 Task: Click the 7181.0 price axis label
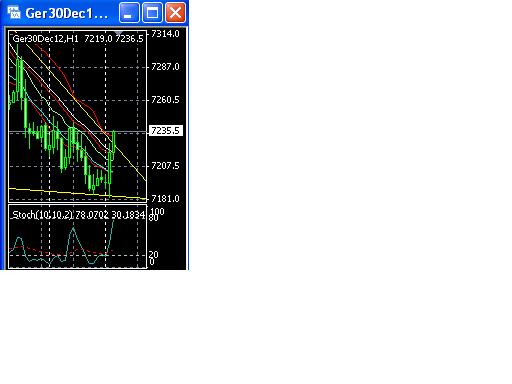165,199
